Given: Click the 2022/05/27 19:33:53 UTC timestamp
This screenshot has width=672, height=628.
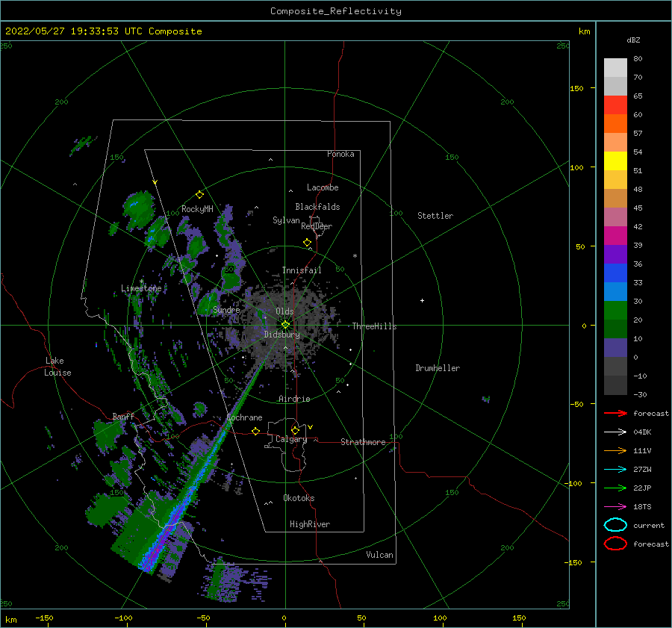Looking at the screenshot, I should coord(74,31).
